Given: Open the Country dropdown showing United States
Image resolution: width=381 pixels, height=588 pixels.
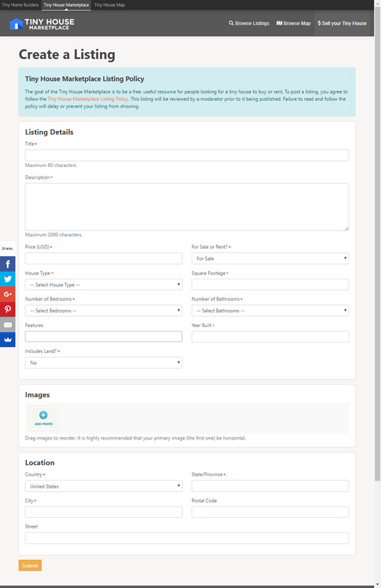Looking at the screenshot, I should [104, 486].
